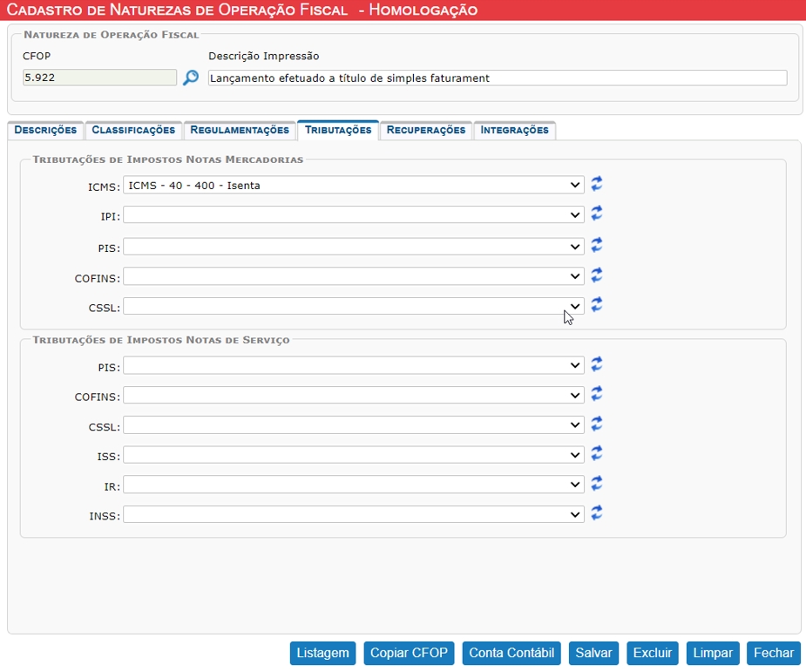Open the ISS dropdown
This screenshot has height=672, width=806.
[x=354, y=455]
